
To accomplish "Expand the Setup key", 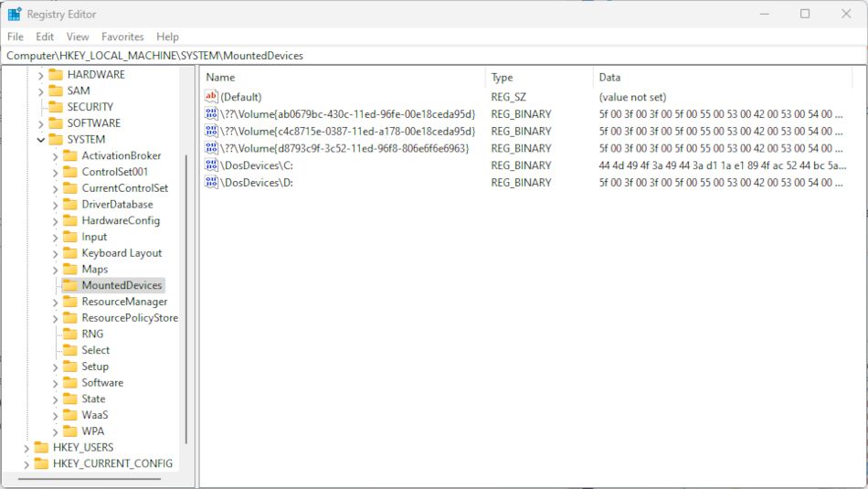I will tap(55, 367).
